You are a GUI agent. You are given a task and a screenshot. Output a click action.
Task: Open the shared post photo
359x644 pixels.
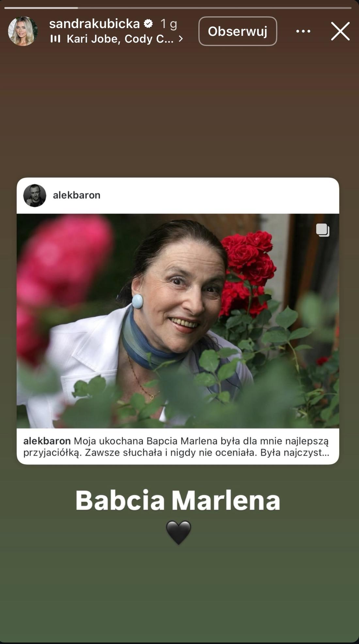coord(178,321)
